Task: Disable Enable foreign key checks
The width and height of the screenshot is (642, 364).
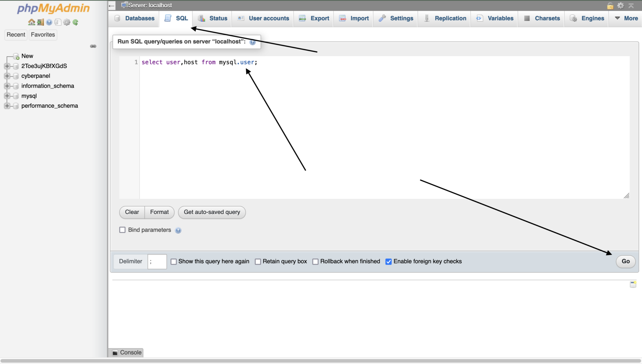Action: (389, 262)
